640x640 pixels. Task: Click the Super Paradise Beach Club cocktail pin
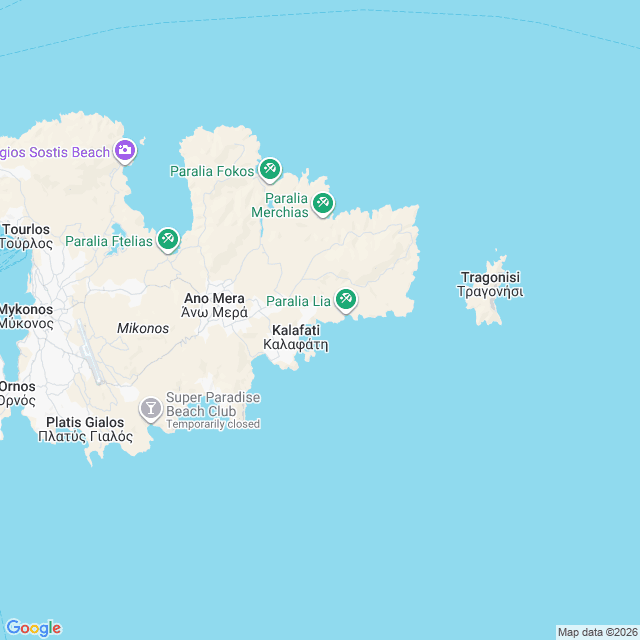coord(151,409)
